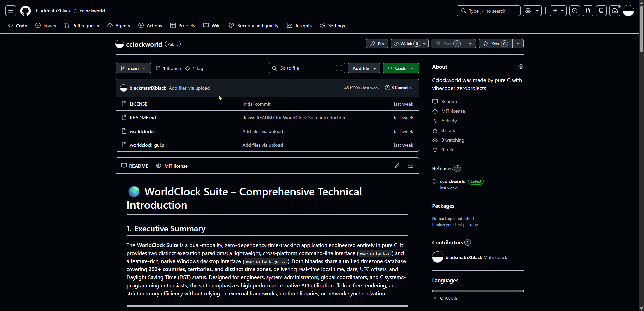The width and height of the screenshot is (644, 311).
Task: Click the pulse icon next to Activity
Action: 435,121
